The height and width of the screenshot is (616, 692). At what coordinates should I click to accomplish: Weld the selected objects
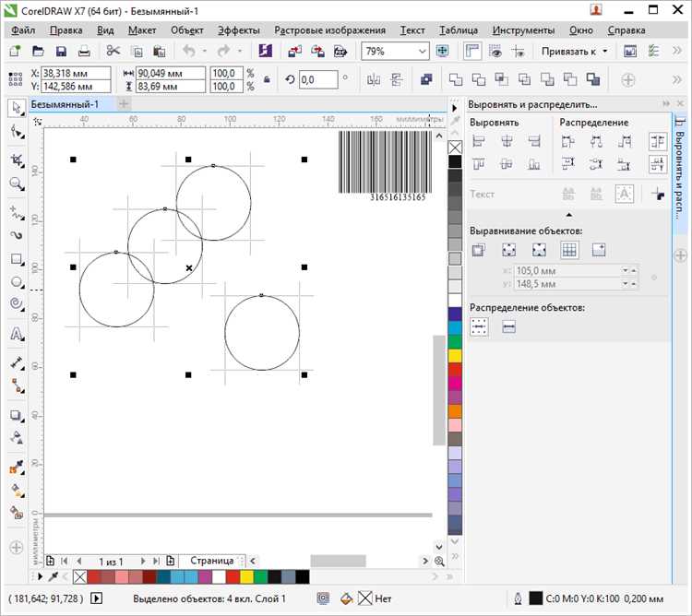click(456, 80)
